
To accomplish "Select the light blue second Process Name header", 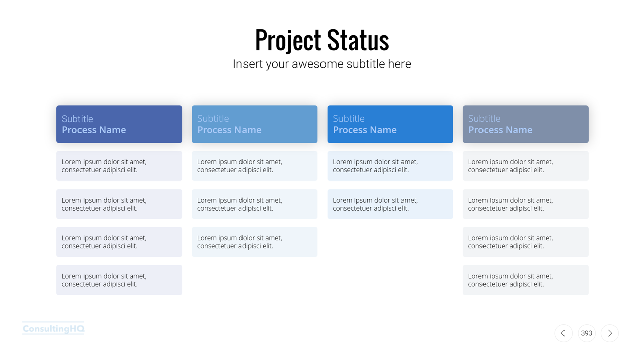I will [255, 124].
